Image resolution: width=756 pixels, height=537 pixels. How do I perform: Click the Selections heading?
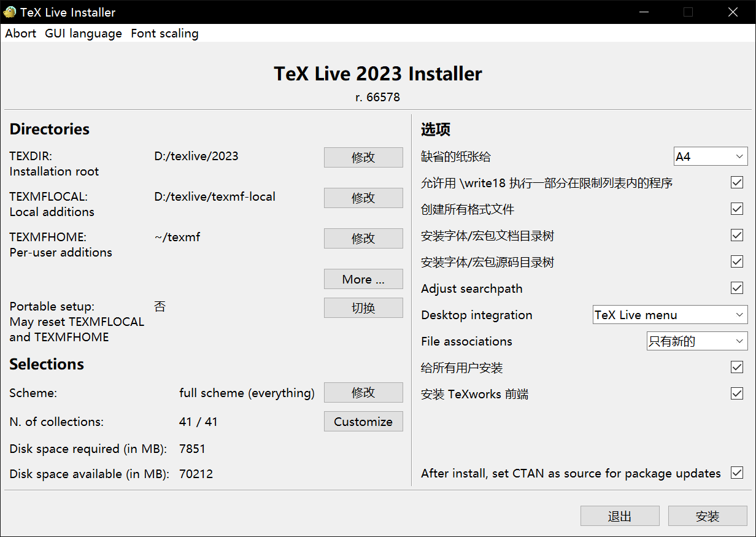[x=47, y=364]
